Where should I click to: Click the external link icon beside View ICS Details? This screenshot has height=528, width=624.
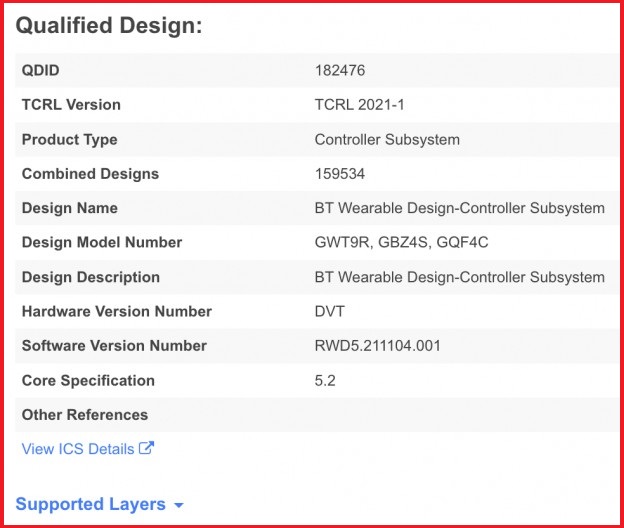click(146, 449)
